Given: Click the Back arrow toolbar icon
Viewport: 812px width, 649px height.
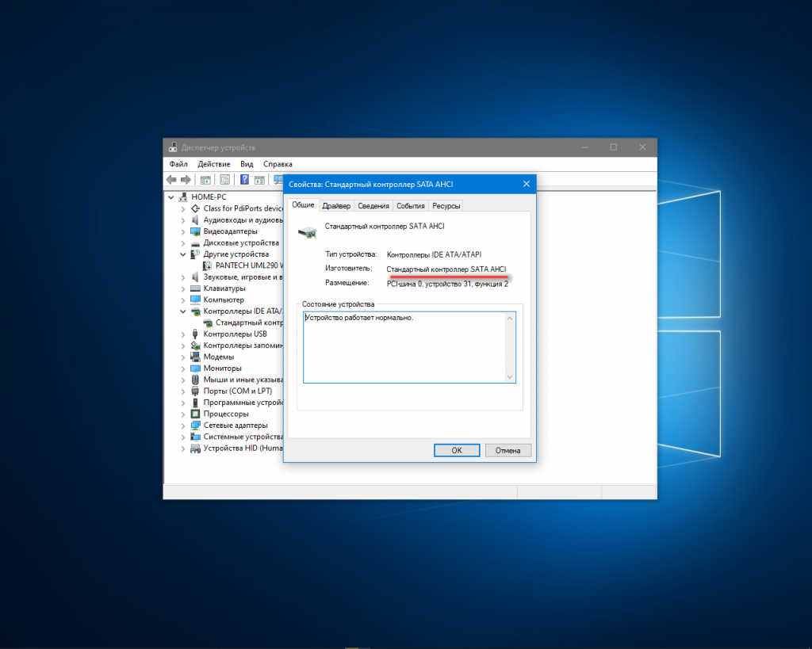Looking at the screenshot, I should coord(170,180).
